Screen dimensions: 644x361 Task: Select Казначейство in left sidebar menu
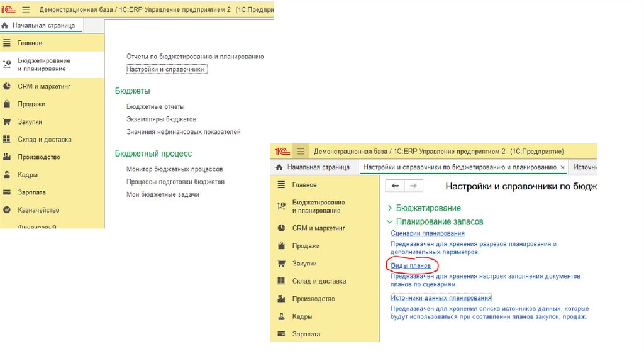38,210
